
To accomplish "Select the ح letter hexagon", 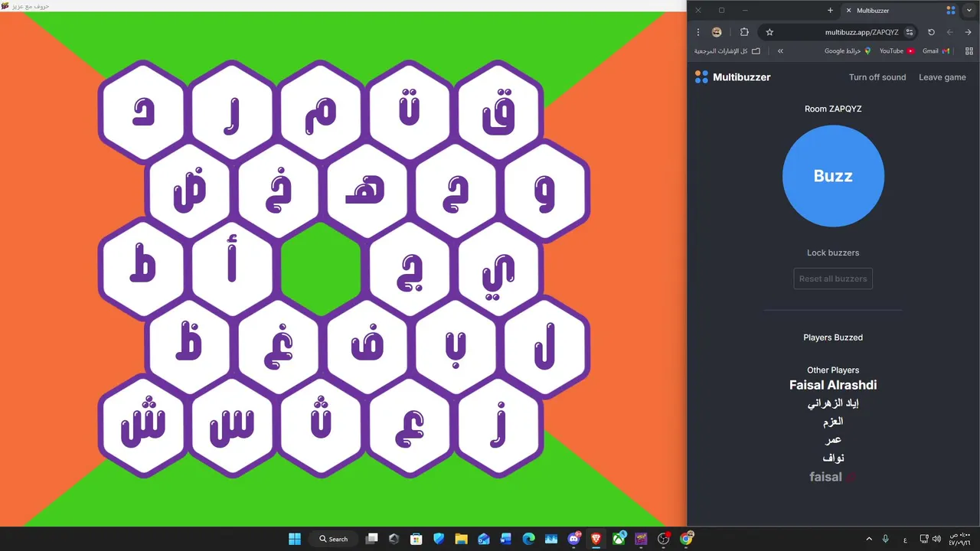I will (x=456, y=191).
